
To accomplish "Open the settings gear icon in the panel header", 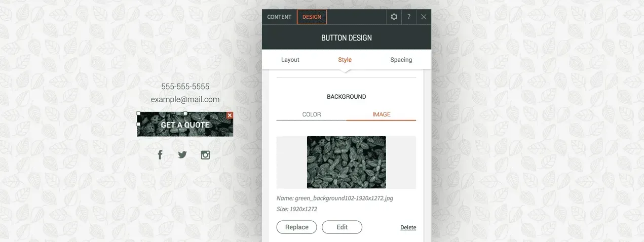I will point(394,17).
